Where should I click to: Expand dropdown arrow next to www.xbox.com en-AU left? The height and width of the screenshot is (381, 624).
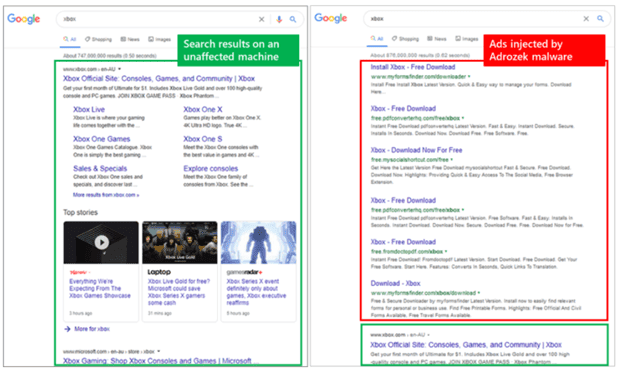coord(119,69)
